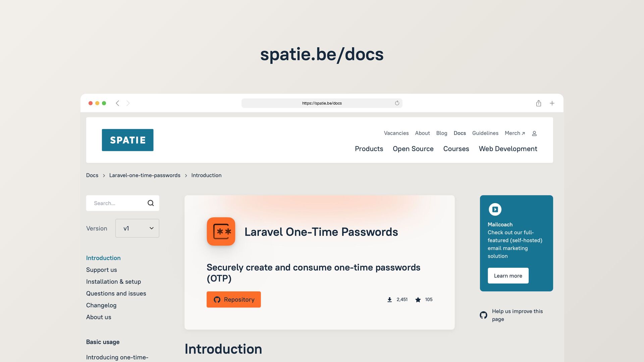Image resolution: width=644 pixels, height=362 pixels.
Task: Open the Merch external link
Action: pyautogui.click(x=515, y=133)
